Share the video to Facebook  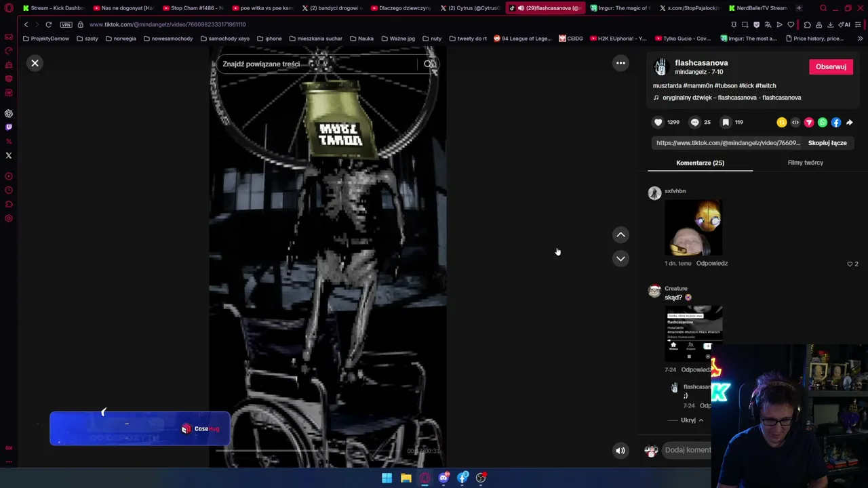[x=836, y=123]
